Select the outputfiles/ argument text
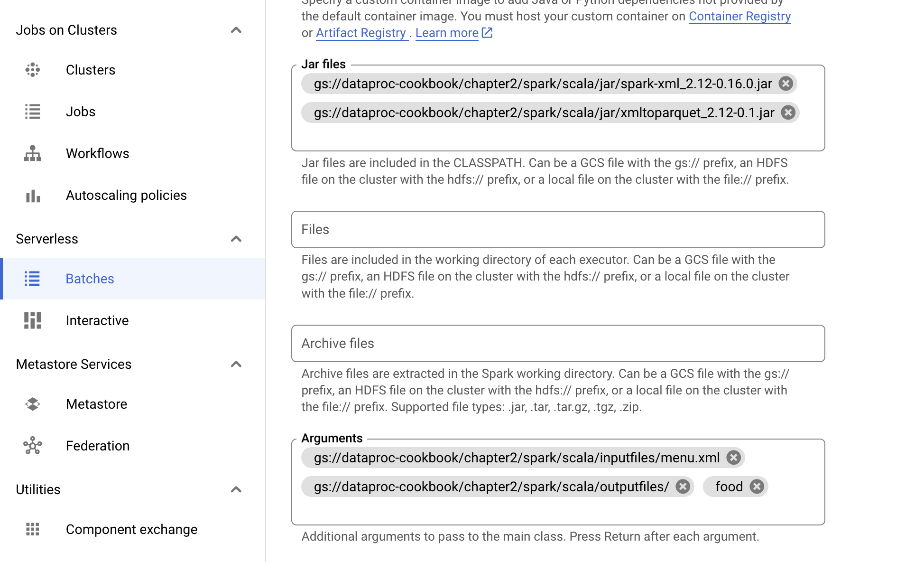The width and height of the screenshot is (924, 562). pos(491,487)
